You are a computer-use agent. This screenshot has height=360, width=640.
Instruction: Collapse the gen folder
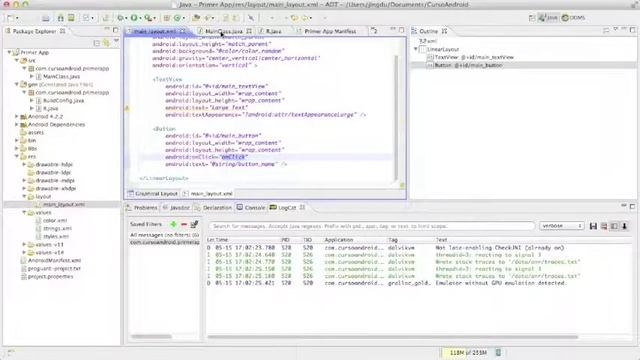17,84
